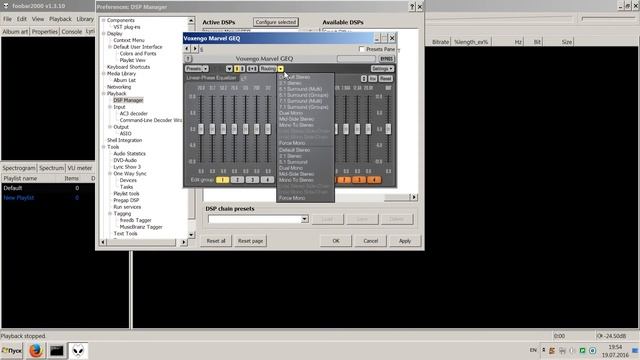Collapse the Components tree node
The image size is (640, 360).
click(x=104, y=20)
